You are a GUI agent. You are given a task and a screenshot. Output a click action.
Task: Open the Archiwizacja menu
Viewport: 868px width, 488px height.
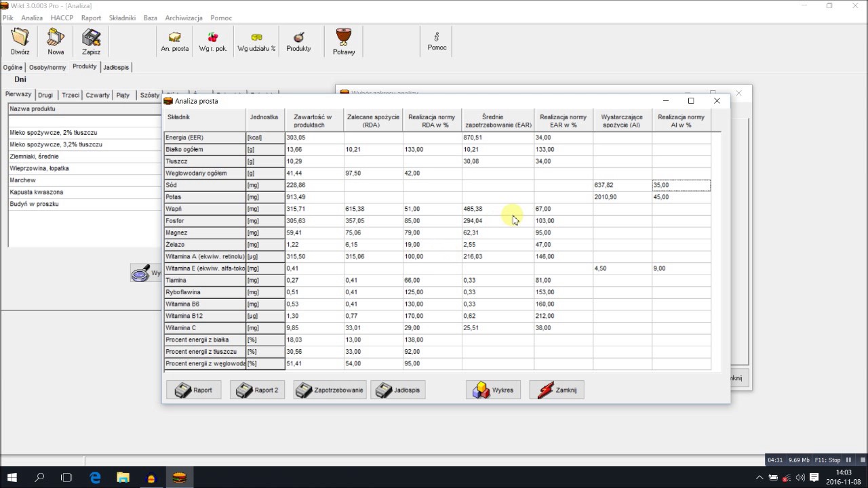(184, 18)
